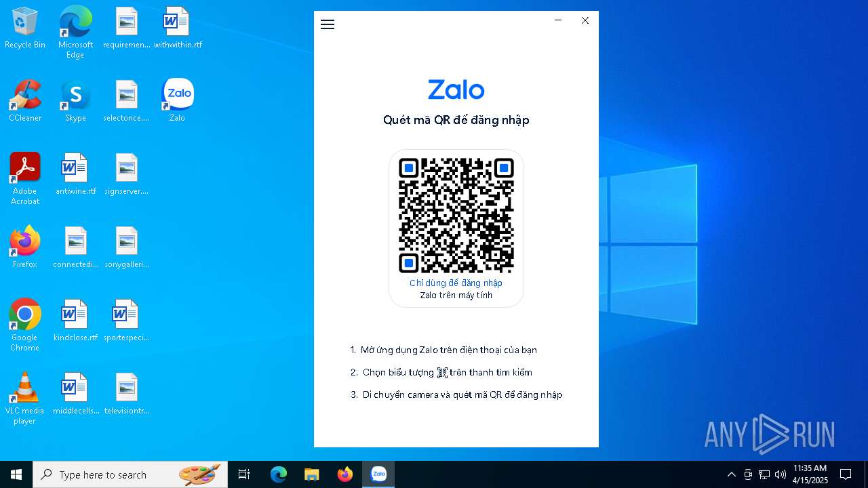
Task: Select the sonygalleri... image file icon
Action: tap(127, 247)
